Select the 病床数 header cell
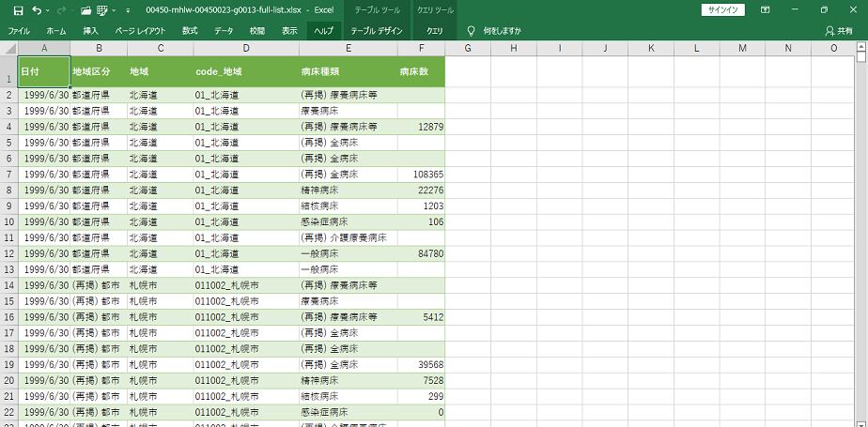 click(413, 71)
